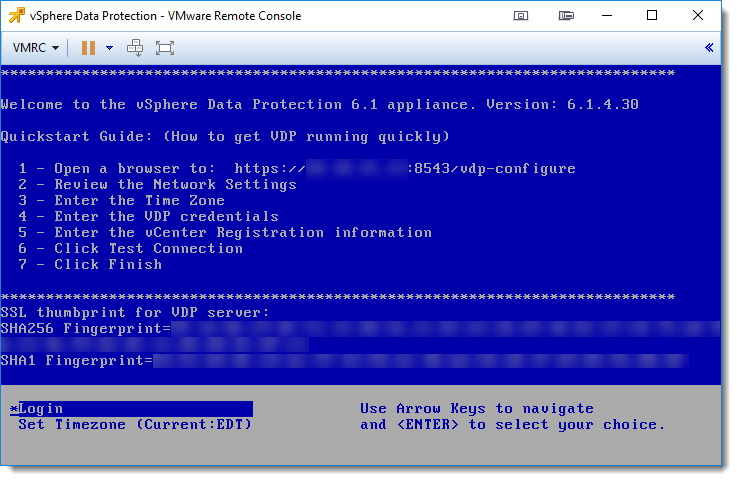The image size is (737, 481).
Task: Click 'Review the Network Settings' step
Action: [x=175, y=184]
